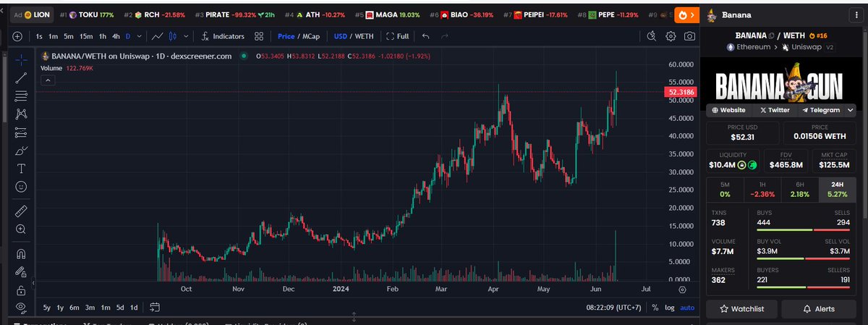Toggle log scale

(669, 308)
